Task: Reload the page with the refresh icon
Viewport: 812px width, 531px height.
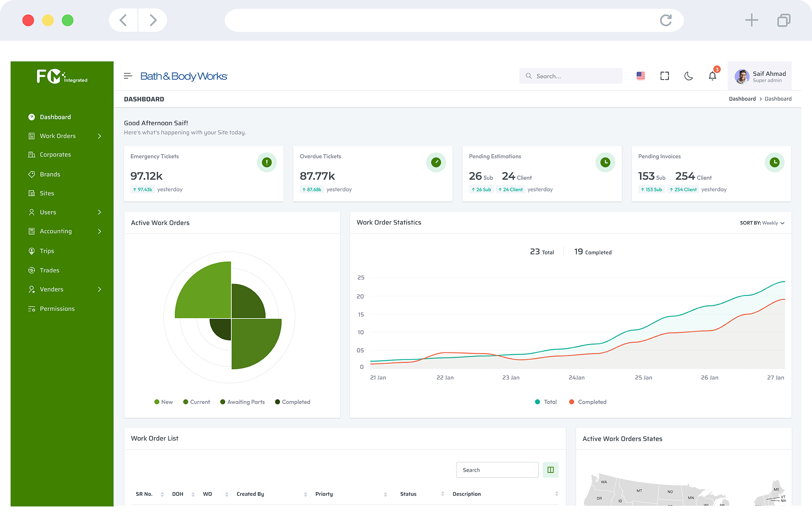Action: click(666, 20)
